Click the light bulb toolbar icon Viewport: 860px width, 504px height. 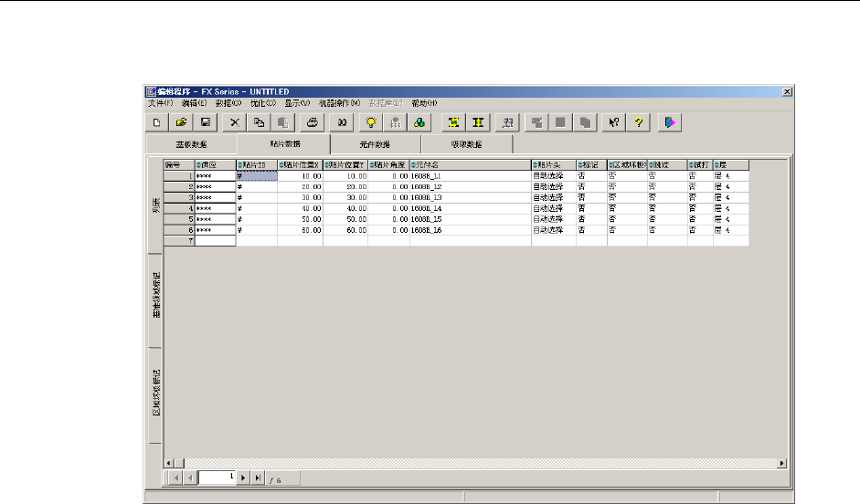coord(372,121)
